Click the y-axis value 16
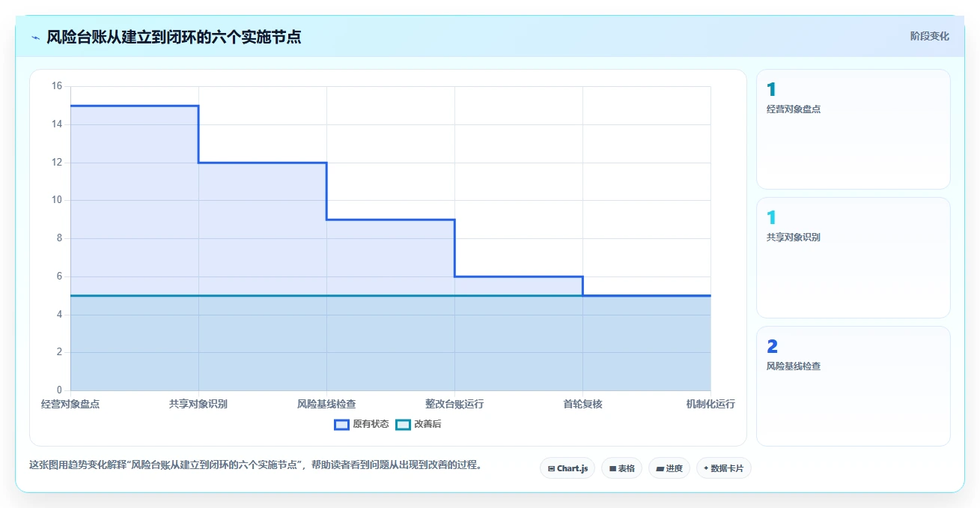This screenshot has width=980, height=508. pyautogui.click(x=57, y=86)
